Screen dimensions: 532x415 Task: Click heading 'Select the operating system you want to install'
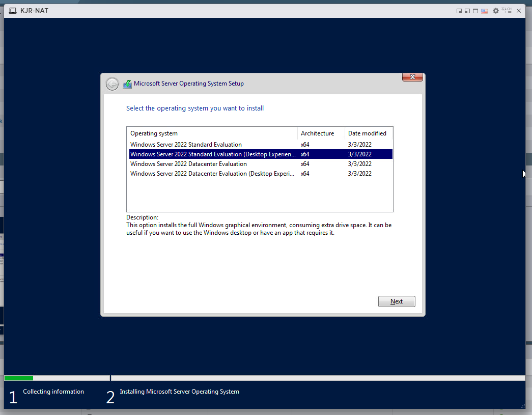(x=195, y=108)
